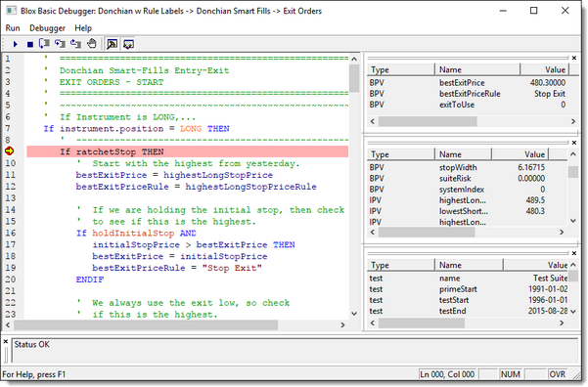This screenshot has width=588, height=387.
Task: Select the lowestShort... IPV row
Action: (x=468, y=211)
